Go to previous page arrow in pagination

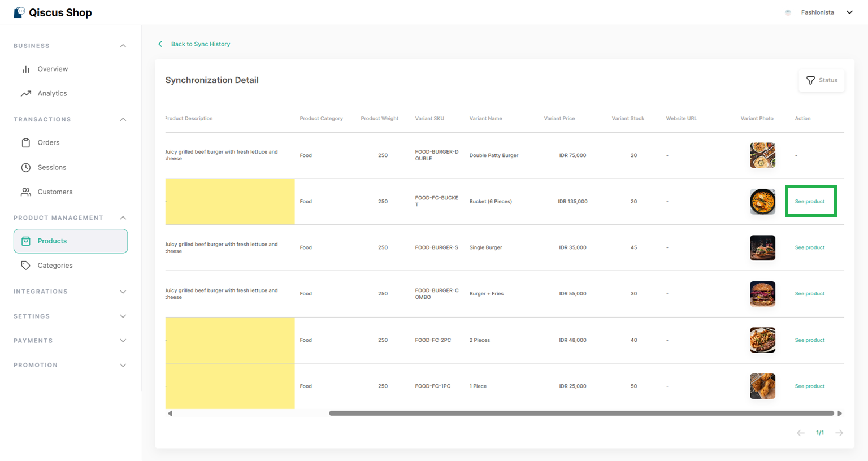pos(800,433)
